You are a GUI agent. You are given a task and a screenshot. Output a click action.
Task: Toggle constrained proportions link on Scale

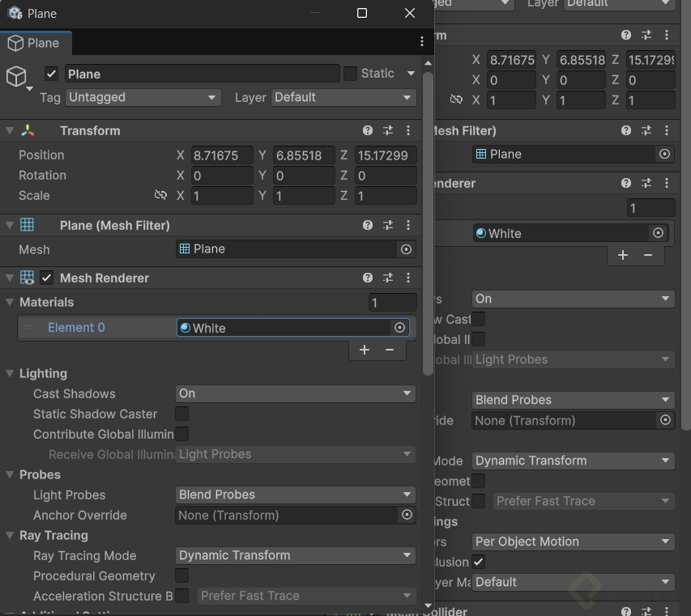point(160,196)
